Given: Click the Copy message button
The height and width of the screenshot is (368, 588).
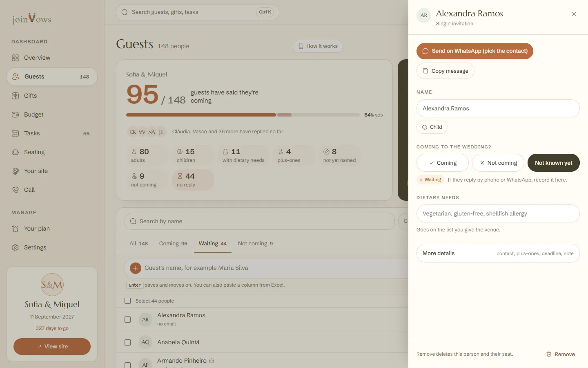Looking at the screenshot, I should click(445, 71).
